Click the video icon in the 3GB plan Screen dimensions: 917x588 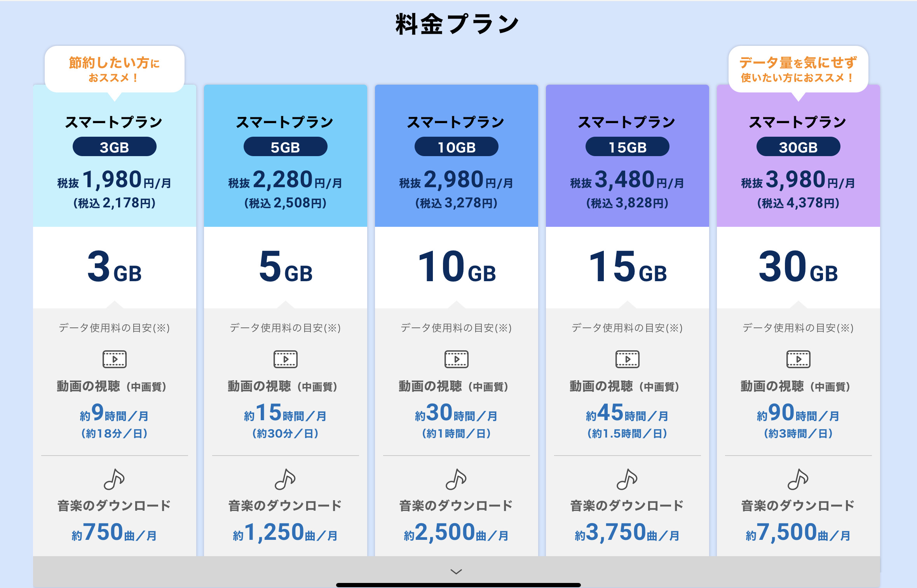click(x=115, y=359)
